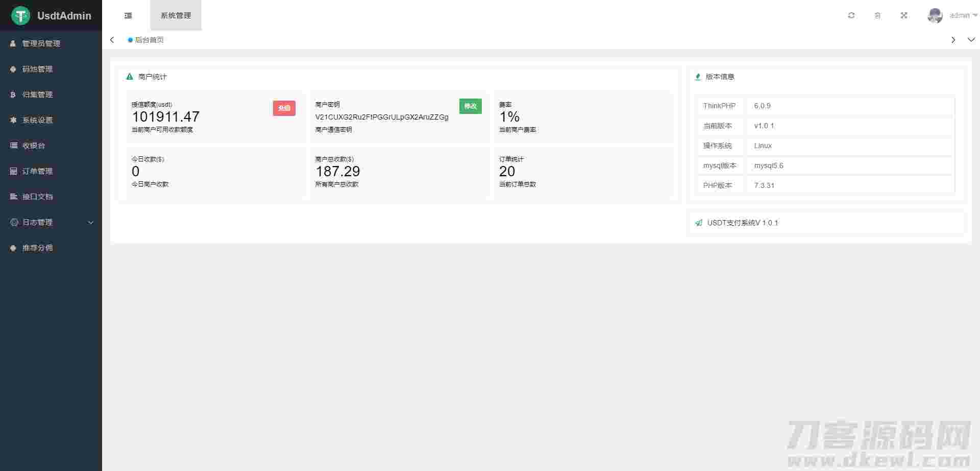Click the PHP version value 7.3.31
This screenshot has width=980, height=471.
tap(764, 185)
